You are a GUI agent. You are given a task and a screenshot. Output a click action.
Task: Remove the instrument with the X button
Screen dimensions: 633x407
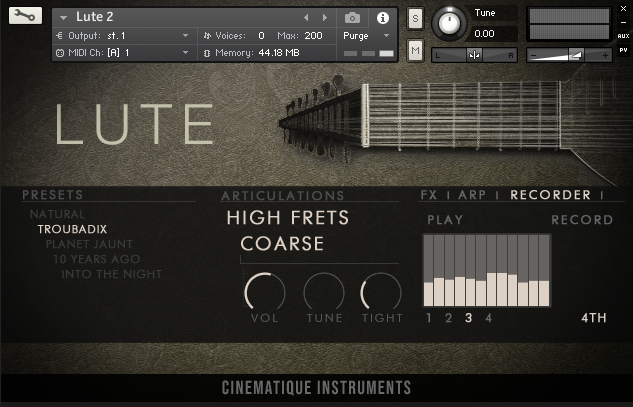click(623, 8)
